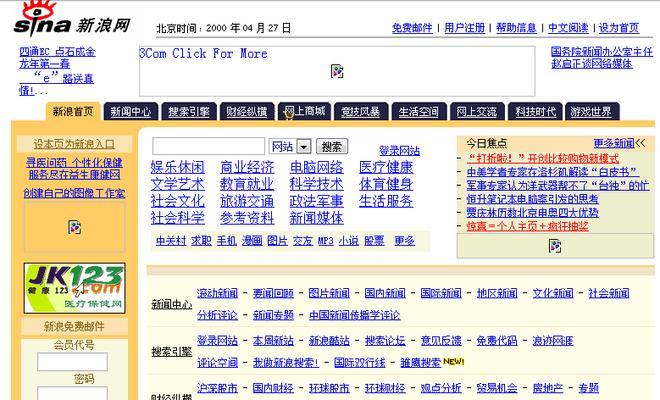Click the 设本页为新浪入口 sidebar link

pos(74,144)
